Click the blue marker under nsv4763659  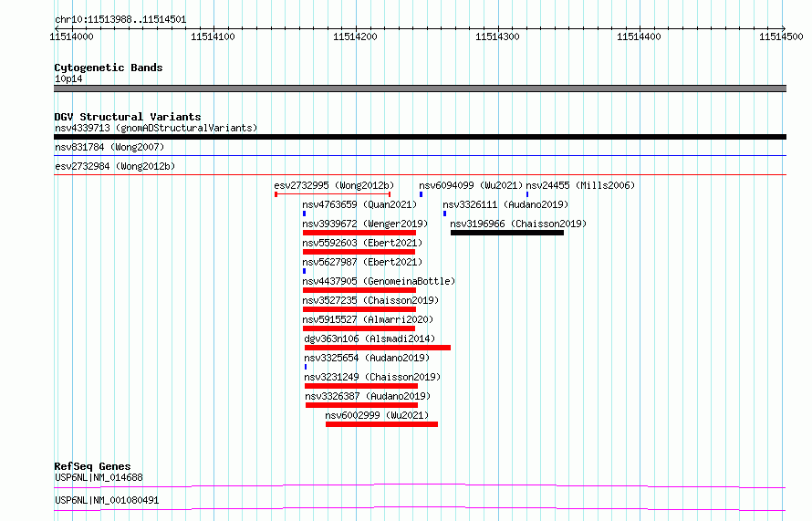304,214
